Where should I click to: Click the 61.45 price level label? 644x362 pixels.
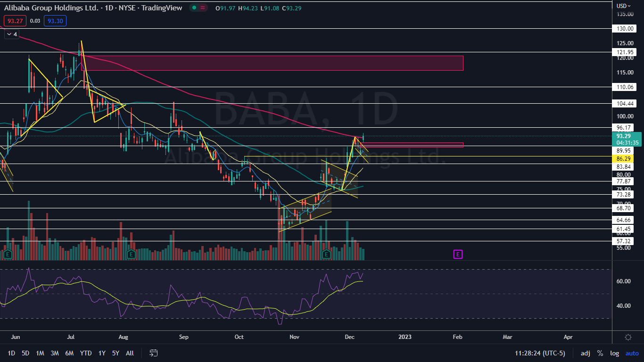625,229
